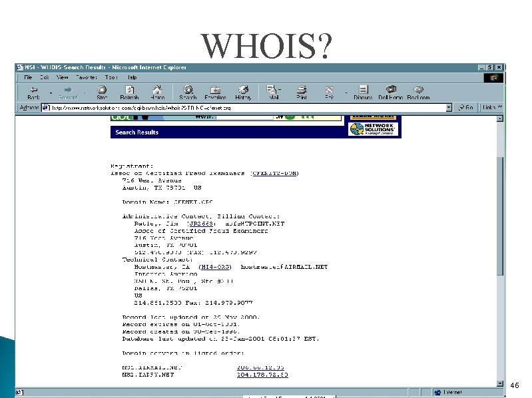Open the Tools menu
This screenshot has height=398, width=532.
click(111, 77)
